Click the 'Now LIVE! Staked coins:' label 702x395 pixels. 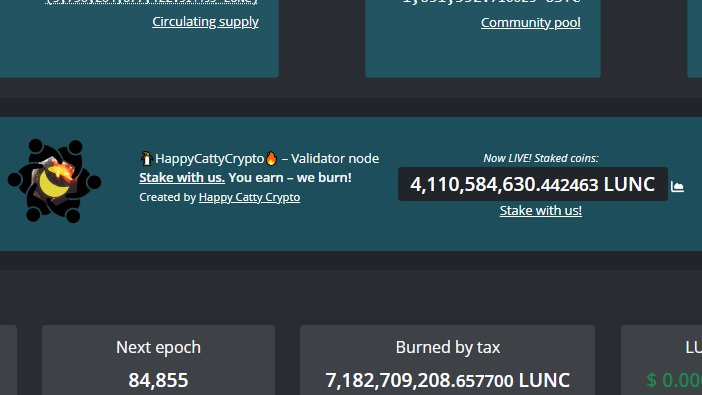[541, 158]
